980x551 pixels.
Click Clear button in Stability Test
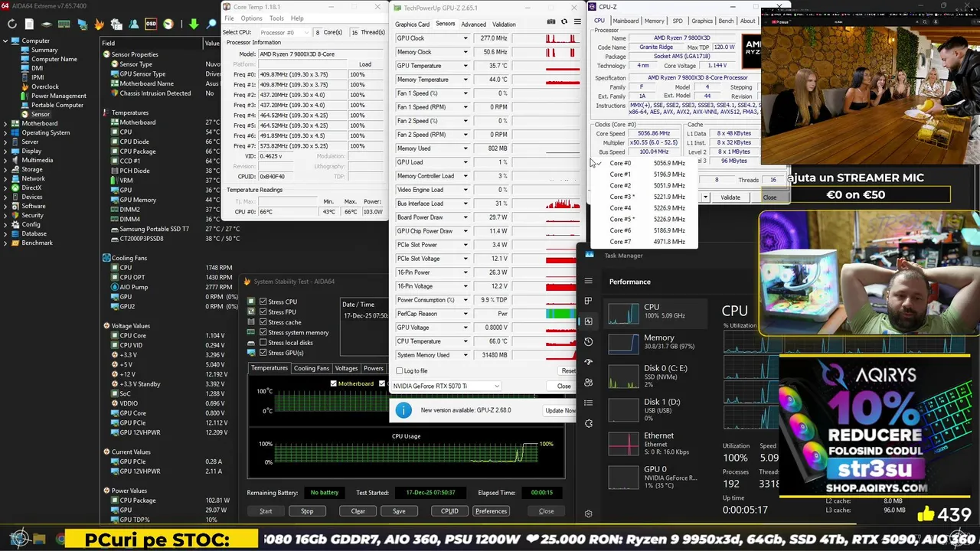pyautogui.click(x=358, y=511)
